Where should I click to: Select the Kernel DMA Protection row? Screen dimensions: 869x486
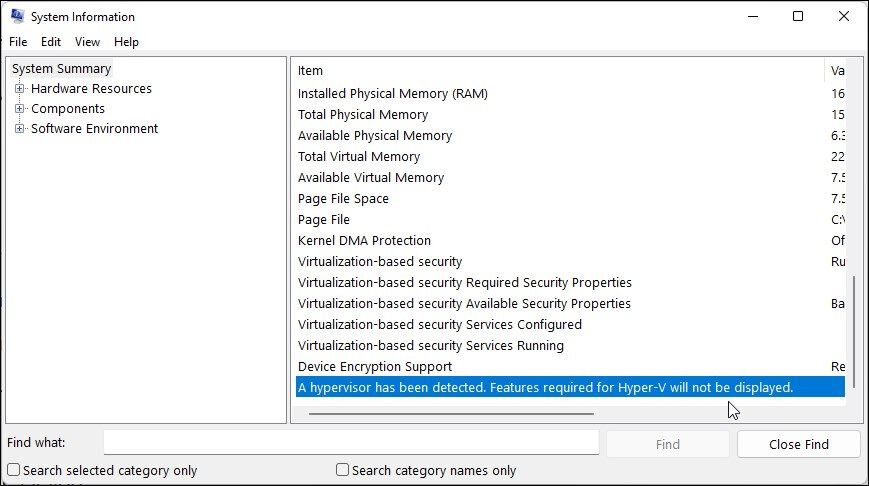tap(364, 241)
